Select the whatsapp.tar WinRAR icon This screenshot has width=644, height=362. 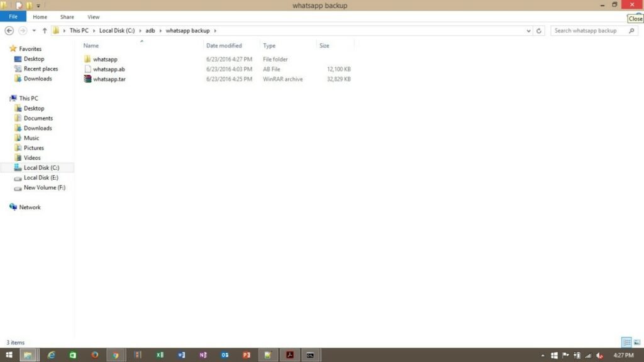click(87, 79)
